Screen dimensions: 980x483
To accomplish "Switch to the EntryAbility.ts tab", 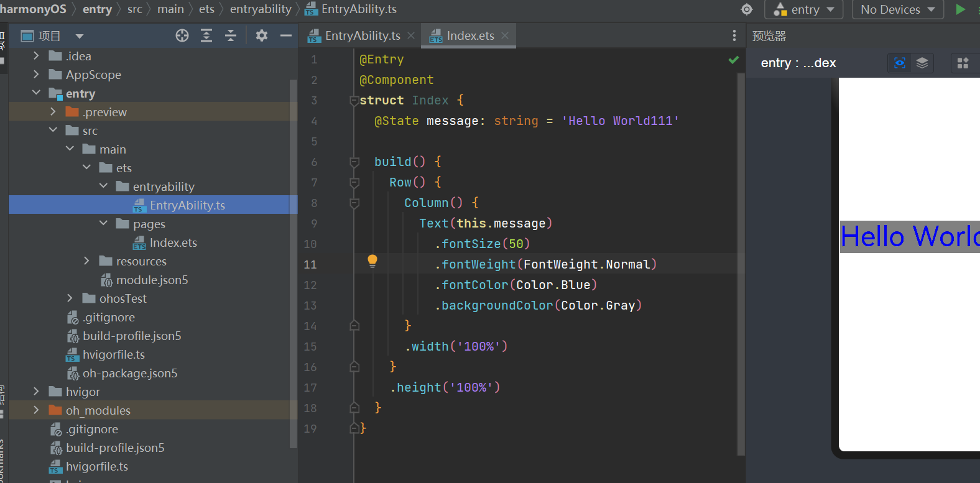I will click(x=363, y=35).
